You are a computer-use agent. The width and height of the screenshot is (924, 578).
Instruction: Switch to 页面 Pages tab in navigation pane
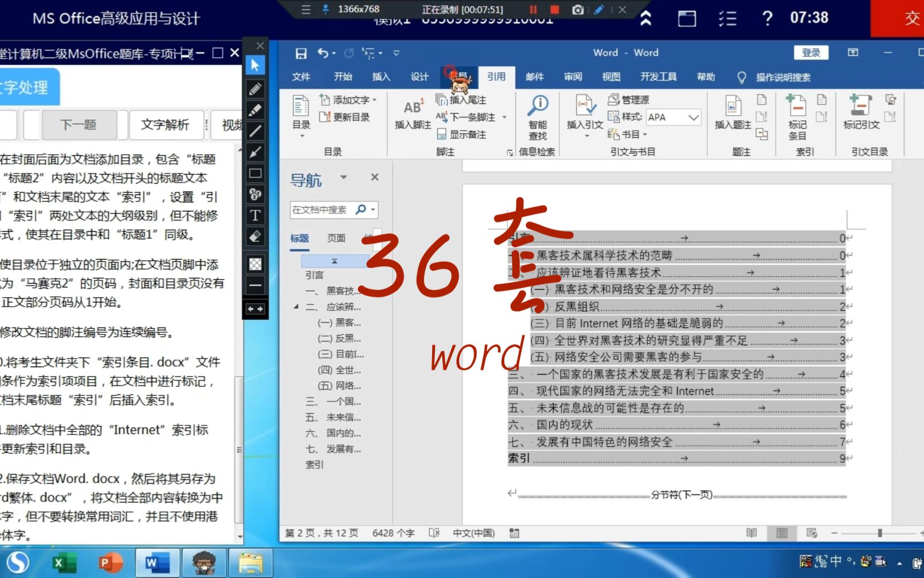pos(336,238)
